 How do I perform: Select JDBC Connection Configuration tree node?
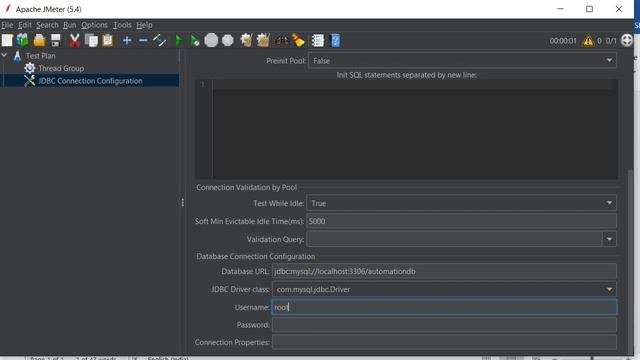[x=90, y=81]
